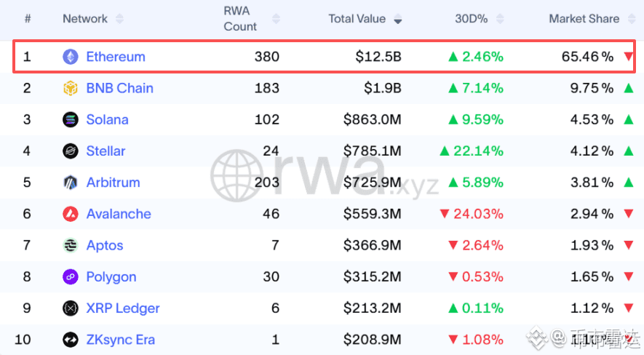
Task: Click the BNB Chain logo icon
Action: pos(71,89)
